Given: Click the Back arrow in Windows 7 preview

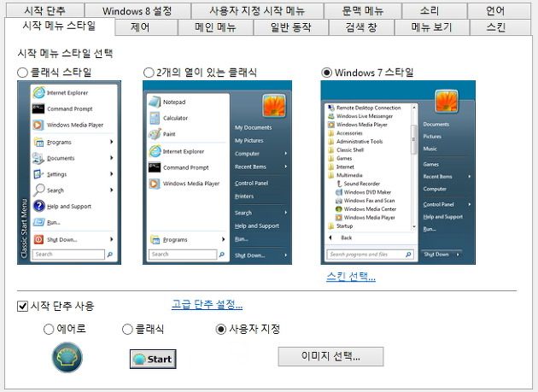Looking at the screenshot, I should point(330,237).
